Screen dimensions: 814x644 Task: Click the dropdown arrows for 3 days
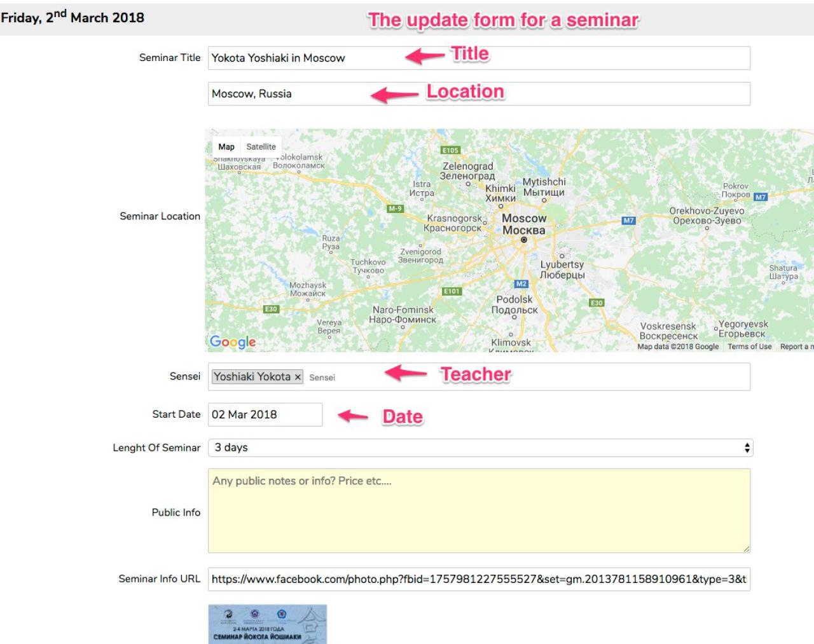pyautogui.click(x=747, y=448)
